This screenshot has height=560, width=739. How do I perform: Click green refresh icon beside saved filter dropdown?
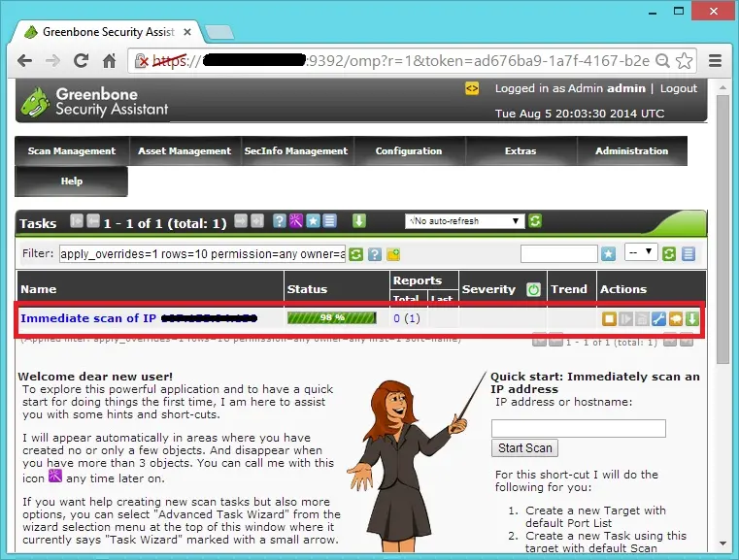669,254
